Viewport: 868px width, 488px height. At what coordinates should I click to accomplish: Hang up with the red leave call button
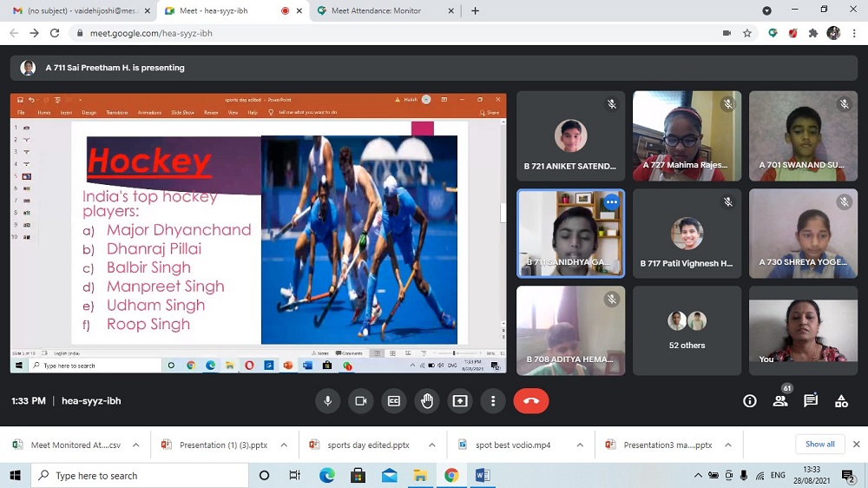tap(531, 401)
